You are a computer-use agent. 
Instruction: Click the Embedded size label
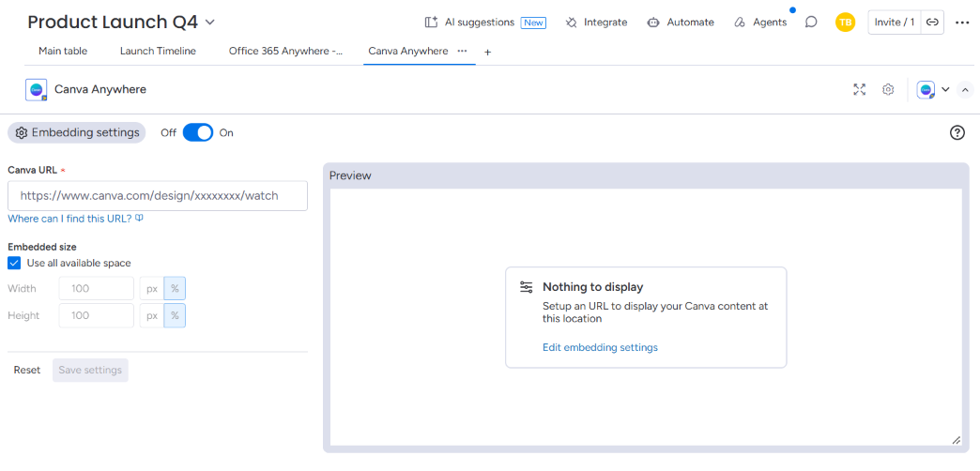click(x=42, y=247)
